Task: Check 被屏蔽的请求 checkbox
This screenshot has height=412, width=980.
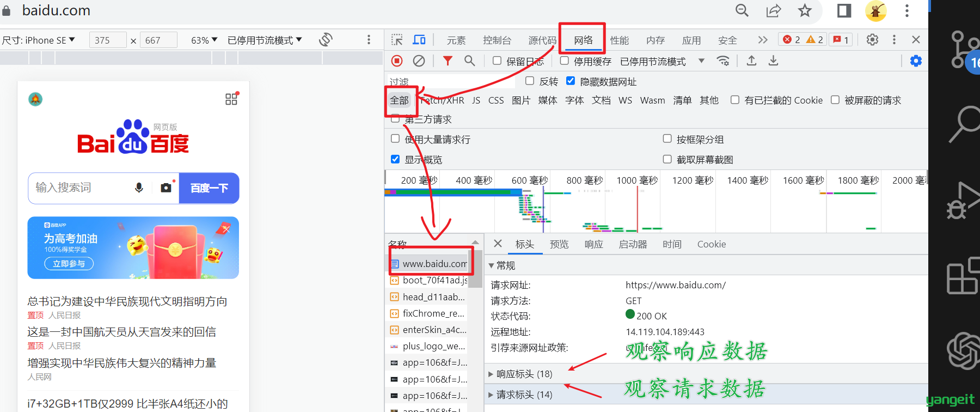Action: point(835,100)
